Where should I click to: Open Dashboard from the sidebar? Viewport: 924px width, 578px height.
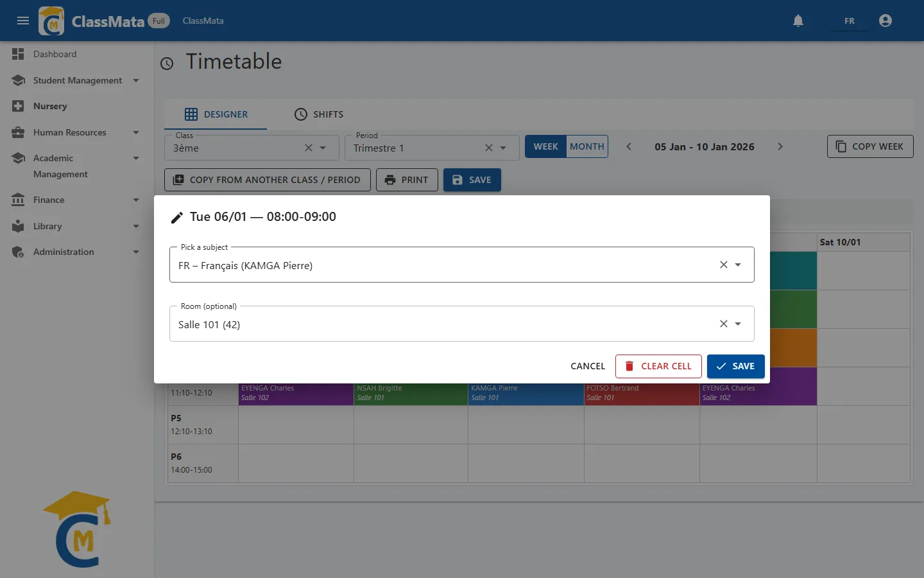click(77, 55)
